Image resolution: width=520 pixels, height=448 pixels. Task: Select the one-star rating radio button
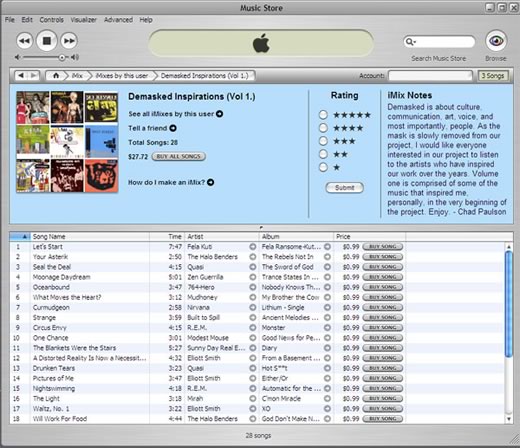tap(323, 167)
